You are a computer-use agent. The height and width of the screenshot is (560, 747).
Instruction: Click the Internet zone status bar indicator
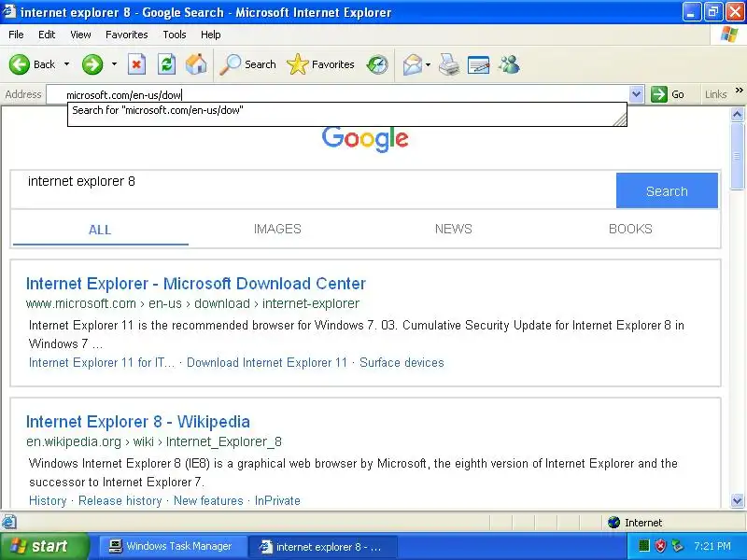[x=635, y=523]
